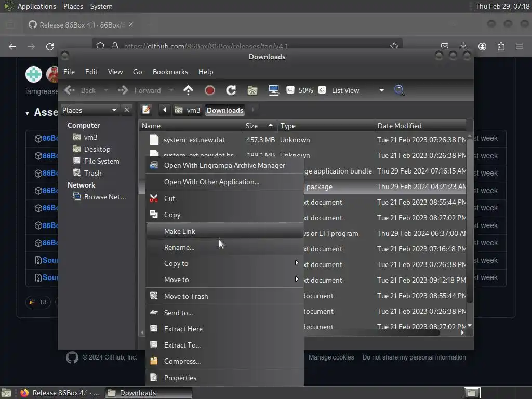The width and height of the screenshot is (532, 399).
Task: Click the Computer icon in toolbar
Action: coord(273,90)
